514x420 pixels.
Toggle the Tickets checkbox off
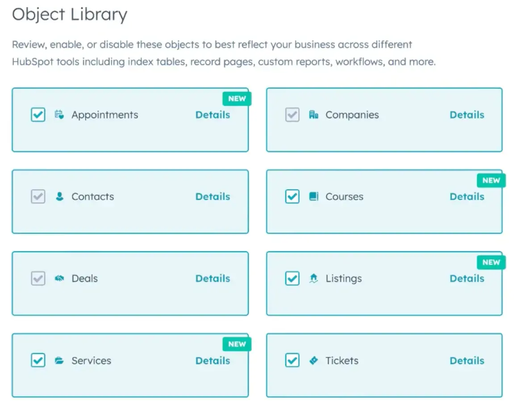click(292, 361)
